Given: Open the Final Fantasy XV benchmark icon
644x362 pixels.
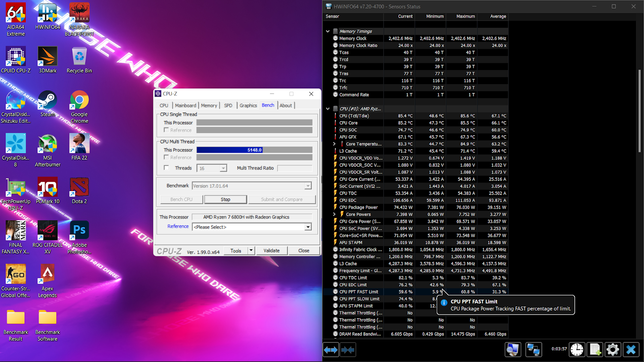Looking at the screenshot, I should point(16,237).
